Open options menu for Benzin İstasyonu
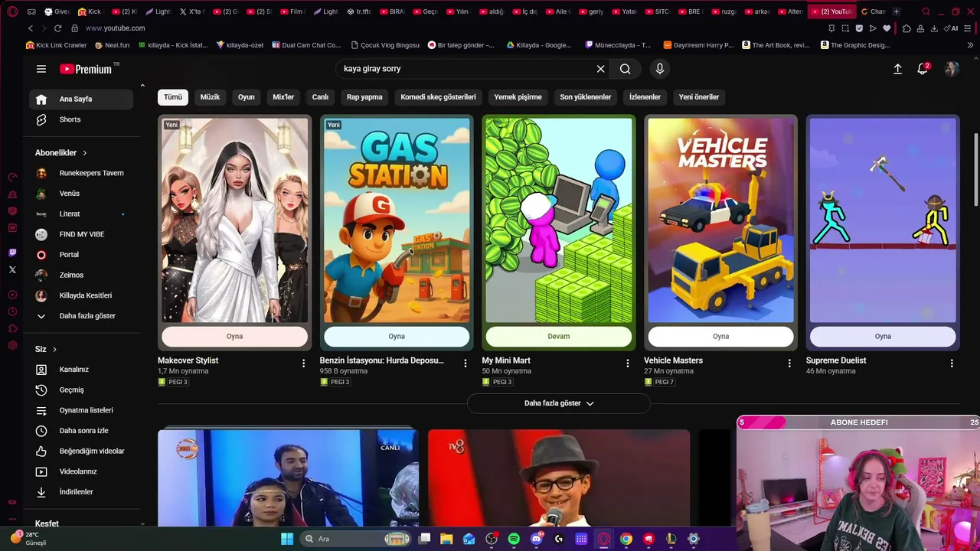 click(x=465, y=364)
